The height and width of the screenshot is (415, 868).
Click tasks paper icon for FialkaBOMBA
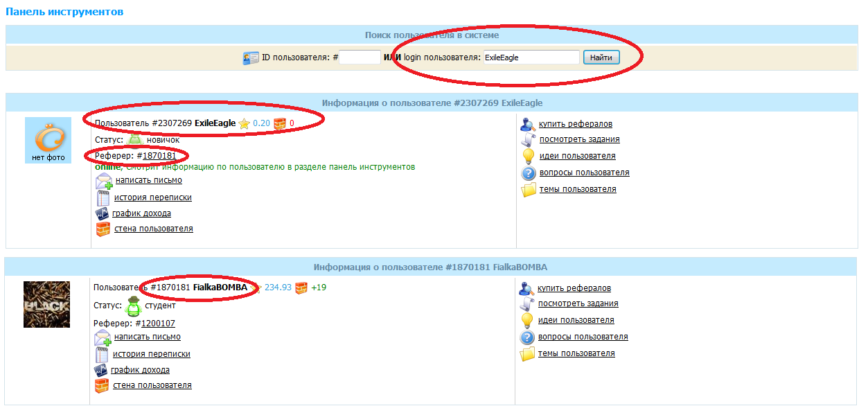tap(527, 304)
